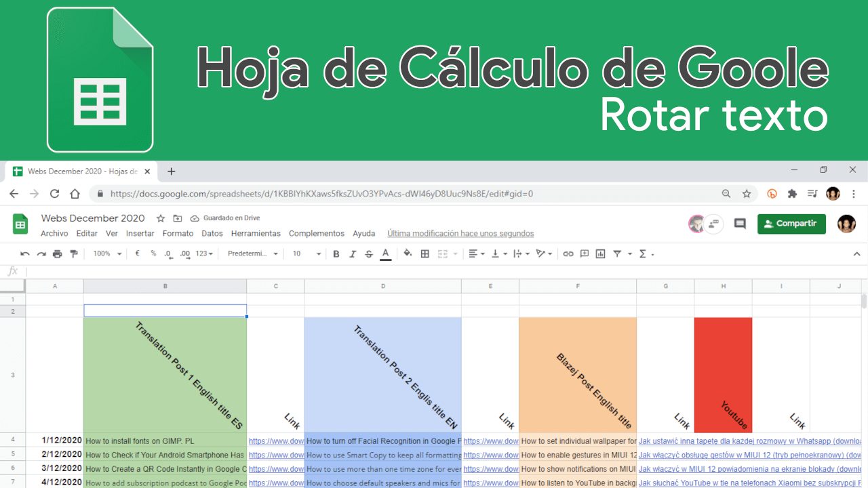Reload the page
The height and width of the screenshot is (488, 868).
pos(55,194)
